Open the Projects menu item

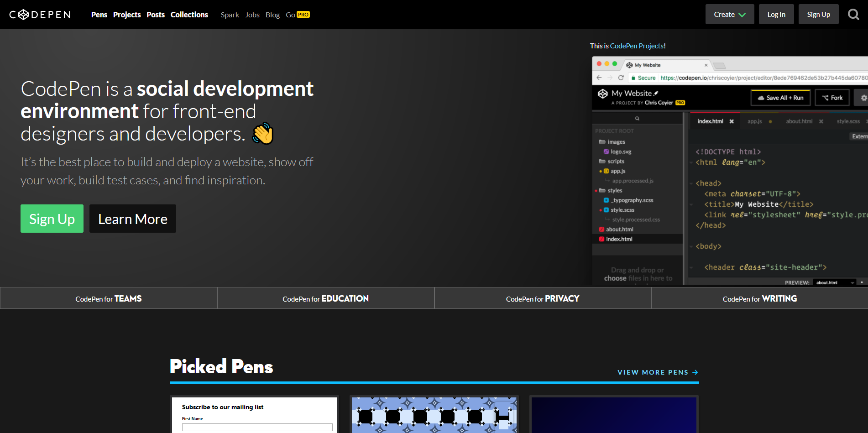[x=127, y=15]
